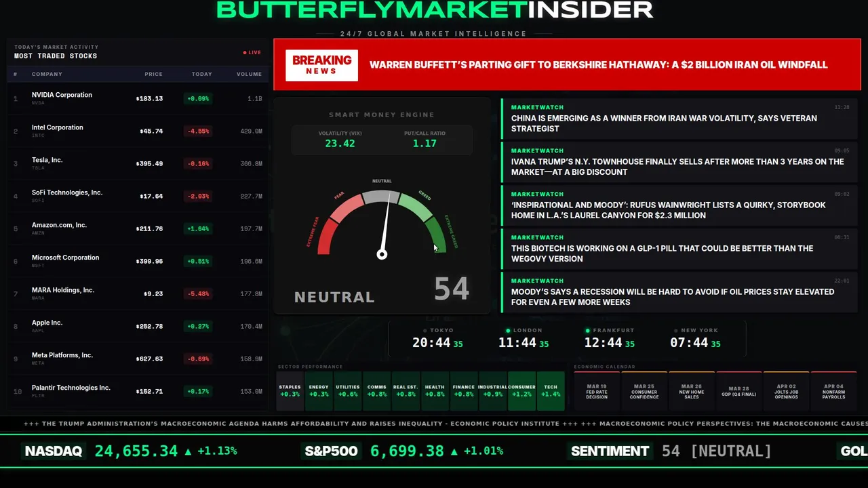Select the Amazon.com, Inc. row
Viewport: 868px width, 488px height.
click(x=138, y=228)
